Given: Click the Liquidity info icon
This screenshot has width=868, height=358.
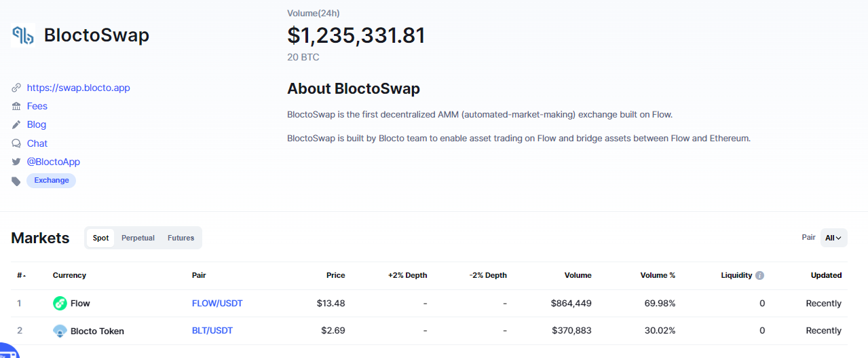Looking at the screenshot, I should click(x=759, y=275).
